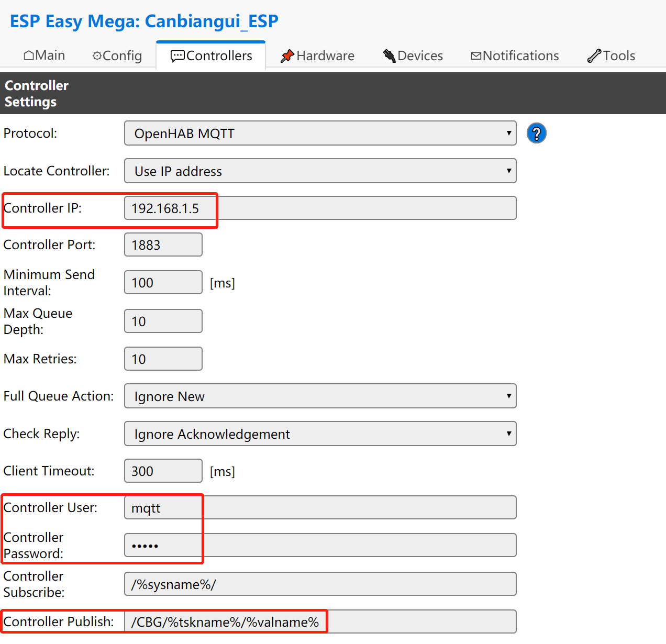666x644 pixels.
Task: Click the Client Timeout input box
Action: tap(163, 471)
